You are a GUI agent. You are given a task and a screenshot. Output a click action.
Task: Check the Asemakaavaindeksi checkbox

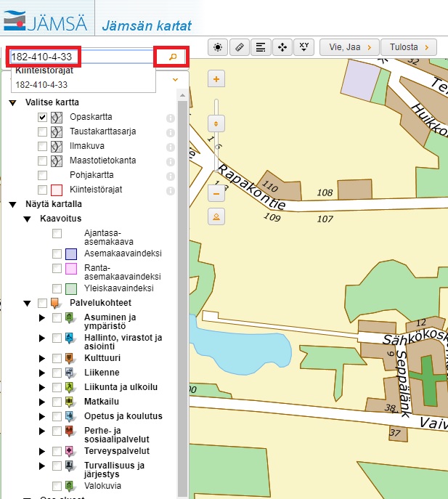click(x=57, y=254)
